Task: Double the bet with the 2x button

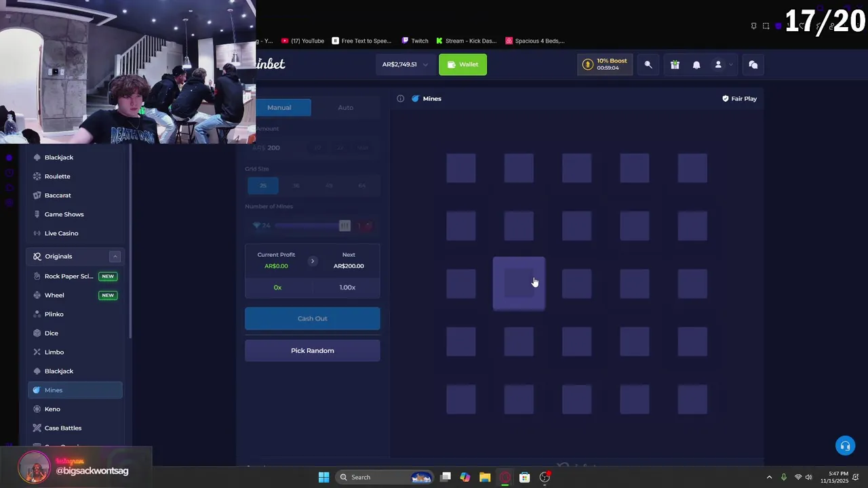Action: pyautogui.click(x=340, y=148)
